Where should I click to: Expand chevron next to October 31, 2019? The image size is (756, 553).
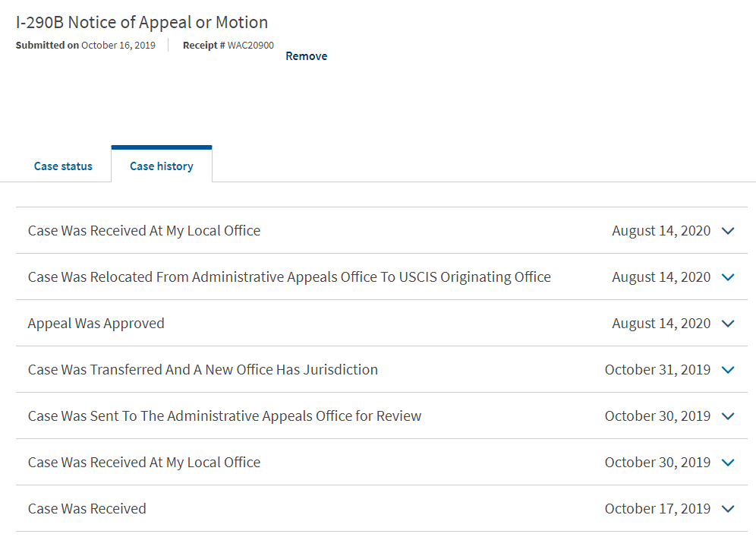click(x=728, y=370)
